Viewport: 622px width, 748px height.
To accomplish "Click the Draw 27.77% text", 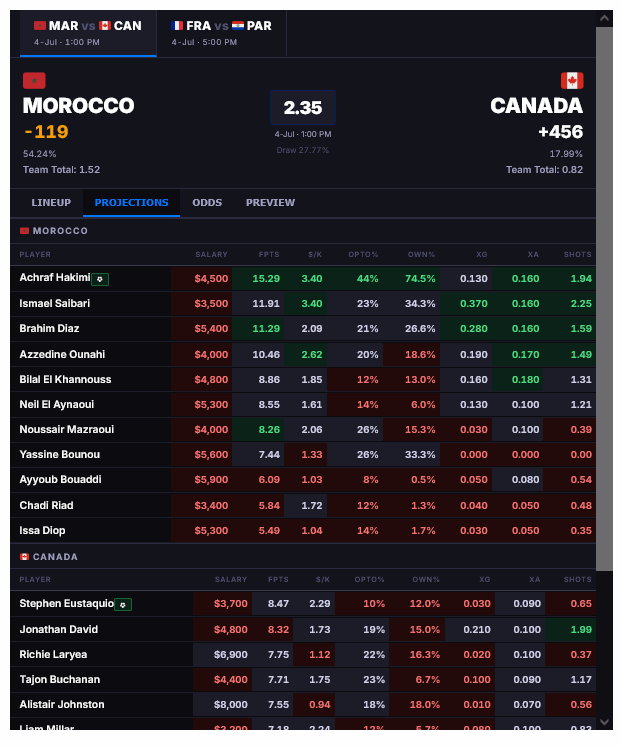I will coord(303,150).
